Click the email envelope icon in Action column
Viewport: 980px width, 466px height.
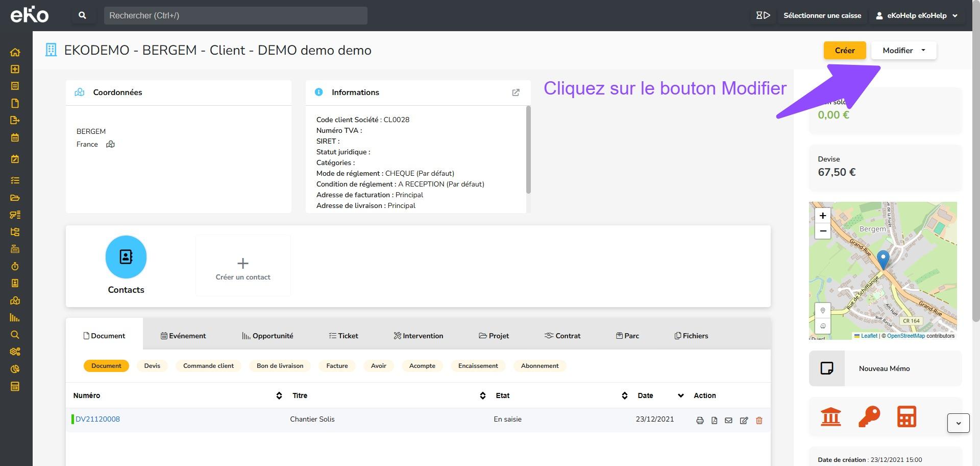[728, 421]
